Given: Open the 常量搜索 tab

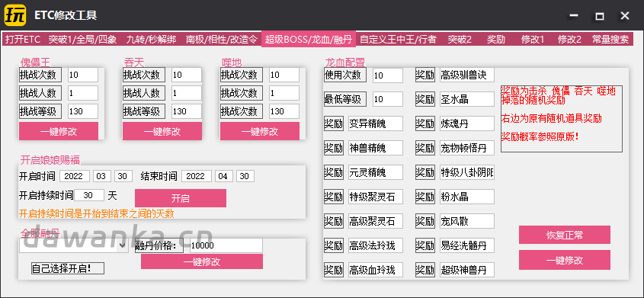Looking at the screenshot, I should coord(610,40).
